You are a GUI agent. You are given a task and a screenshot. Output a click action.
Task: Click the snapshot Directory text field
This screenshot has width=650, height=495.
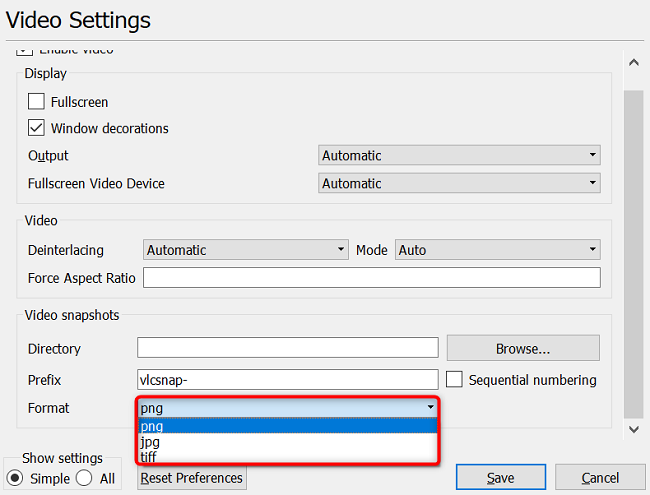point(288,348)
